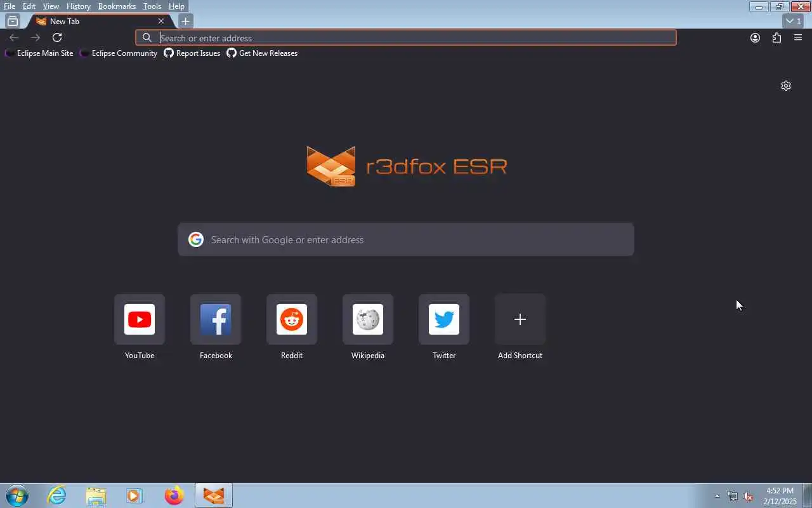This screenshot has height=508, width=812.
Task: Expand the list all tabs dropdown
Action: click(794, 21)
